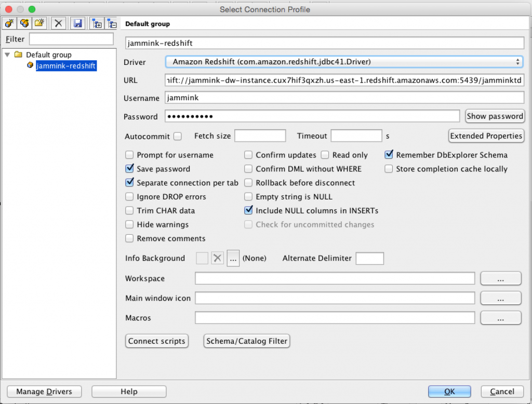Open the Schema/Catalog Filter
The width and height of the screenshot is (532, 404).
click(247, 341)
